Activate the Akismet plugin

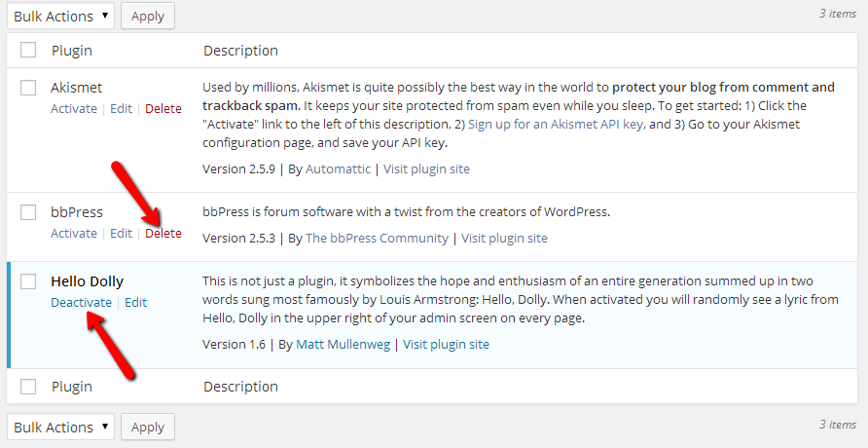[x=74, y=109]
